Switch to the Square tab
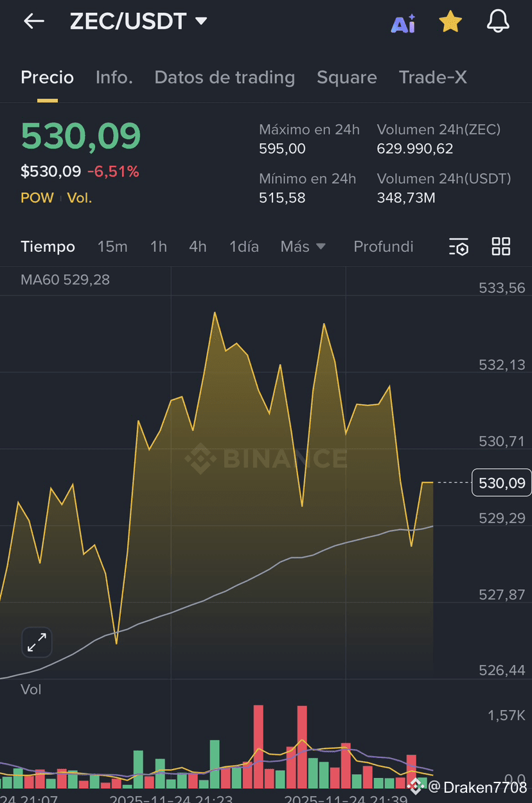 (347, 78)
